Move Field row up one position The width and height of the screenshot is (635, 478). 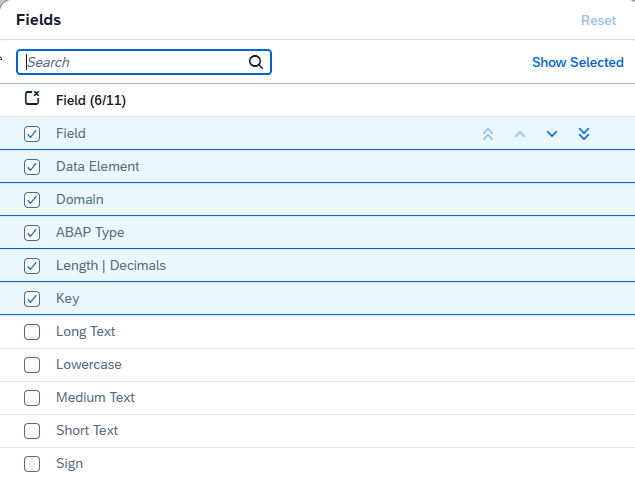pos(520,134)
